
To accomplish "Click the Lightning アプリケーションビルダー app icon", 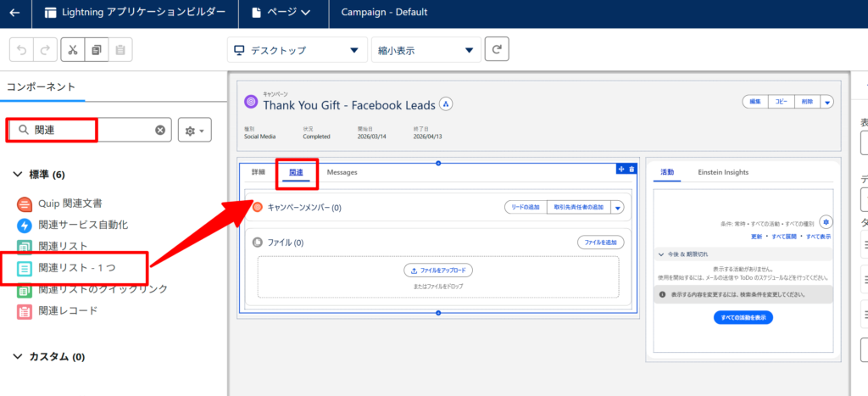I will [x=50, y=12].
